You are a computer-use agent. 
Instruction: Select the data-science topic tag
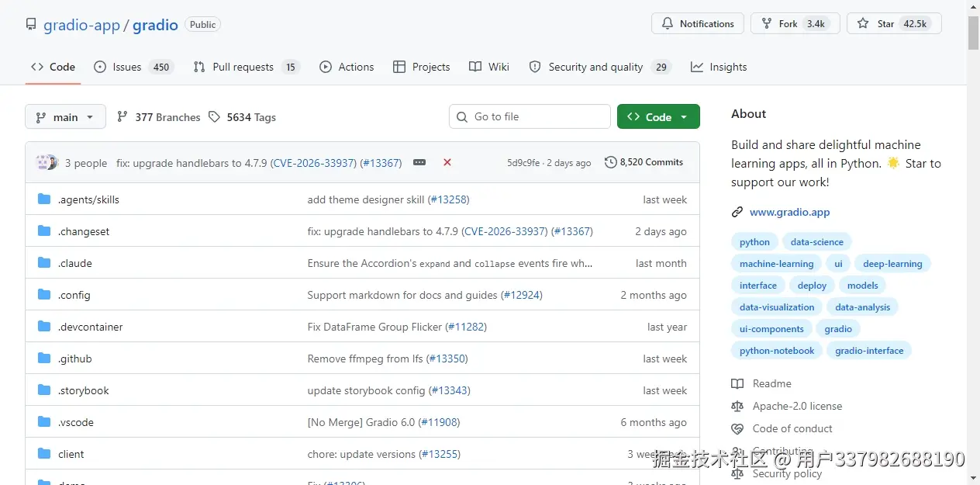816,242
